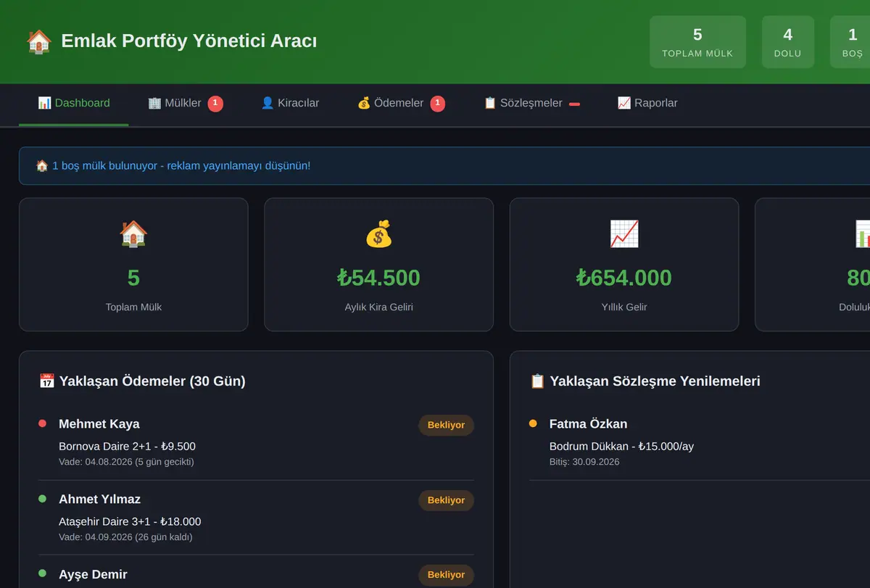Viewport: 870px width, 588px height.
Task: Click the chart icon above Yıllık Gelir
Action: pos(624,234)
